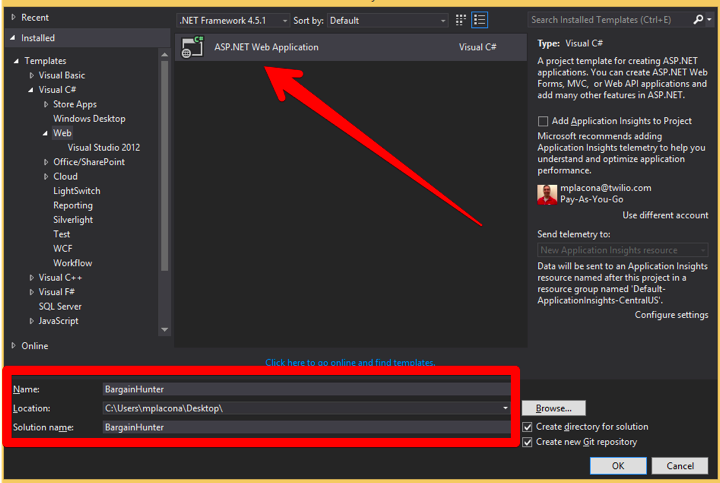Select Reporting templates
720x483 pixels.
73,205
